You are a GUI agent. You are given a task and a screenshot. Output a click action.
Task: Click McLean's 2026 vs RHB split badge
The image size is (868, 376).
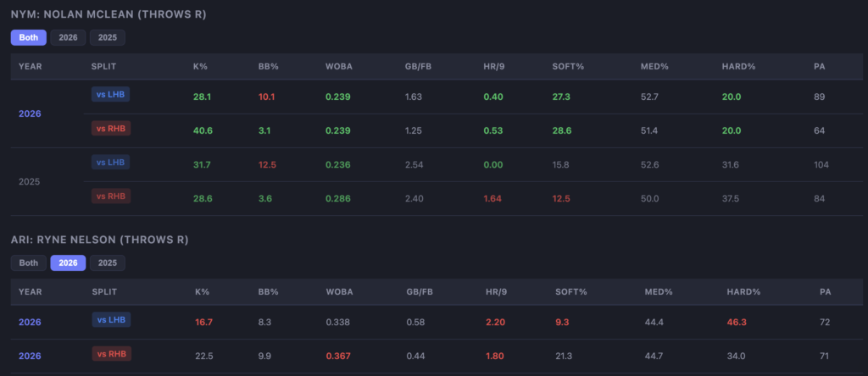[x=111, y=128]
